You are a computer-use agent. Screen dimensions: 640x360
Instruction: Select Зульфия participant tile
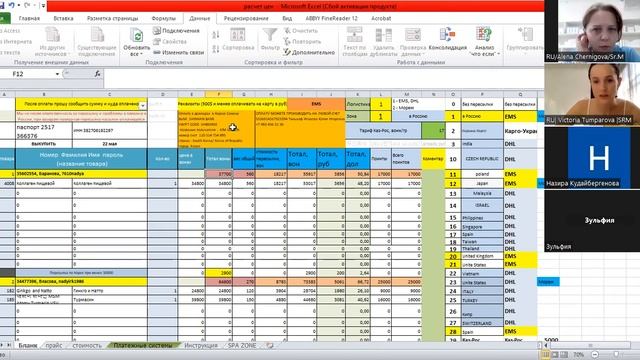pyautogui.click(x=592, y=220)
